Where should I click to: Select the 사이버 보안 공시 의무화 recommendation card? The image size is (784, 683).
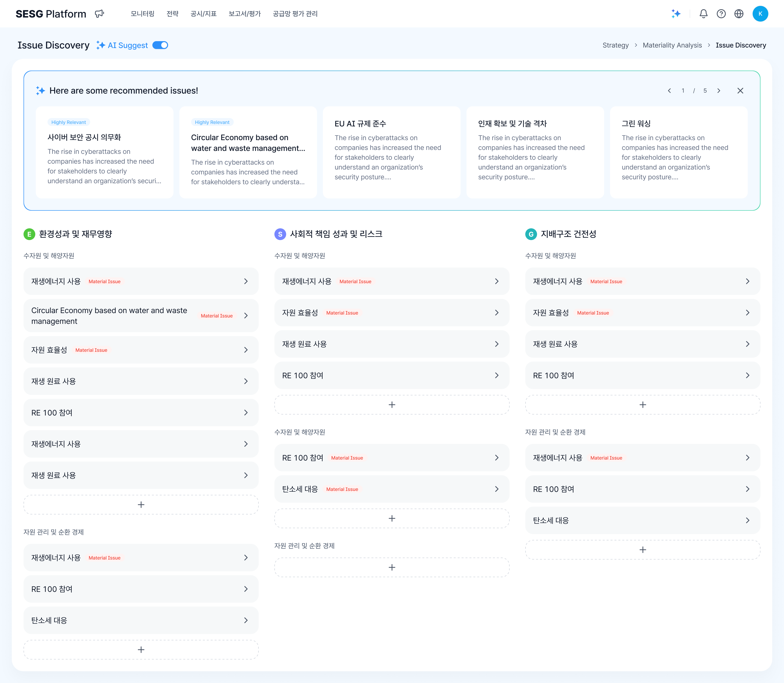[104, 152]
